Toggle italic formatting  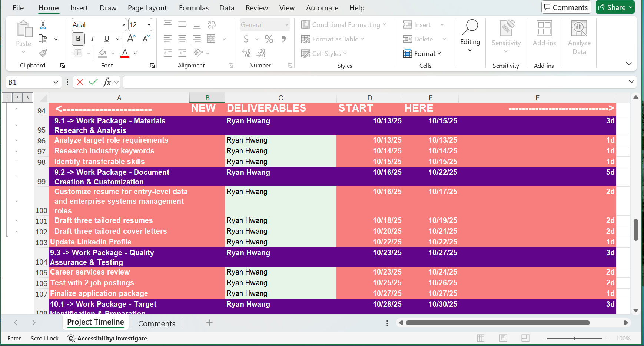click(x=92, y=39)
